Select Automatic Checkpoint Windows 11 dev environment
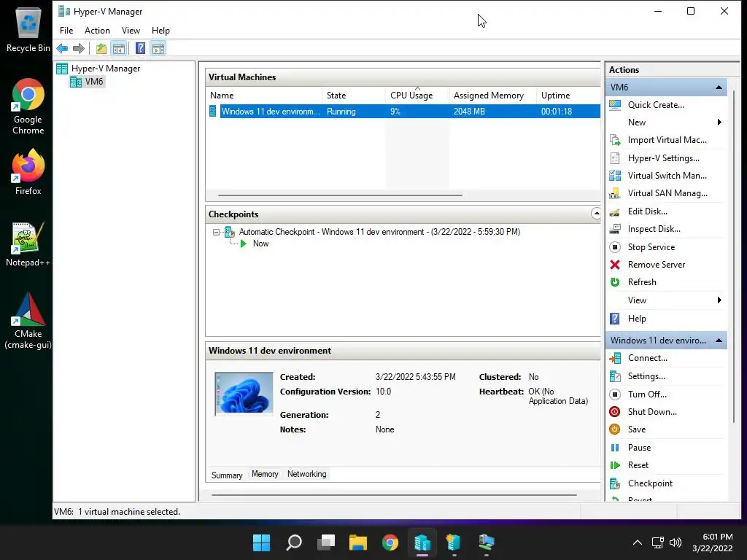 click(x=379, y=232)
